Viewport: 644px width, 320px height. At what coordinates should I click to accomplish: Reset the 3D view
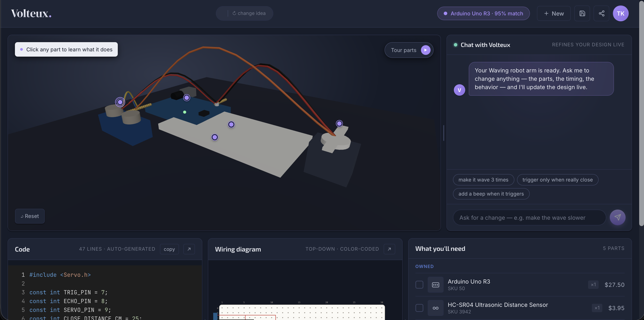tap(30, 216)
